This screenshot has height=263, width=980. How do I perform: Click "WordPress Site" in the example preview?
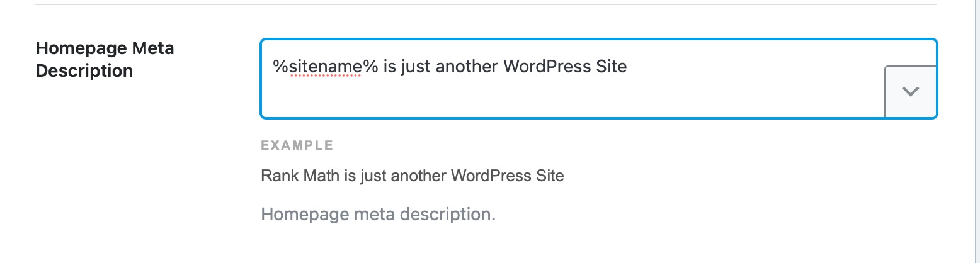(x=508, y=176)
